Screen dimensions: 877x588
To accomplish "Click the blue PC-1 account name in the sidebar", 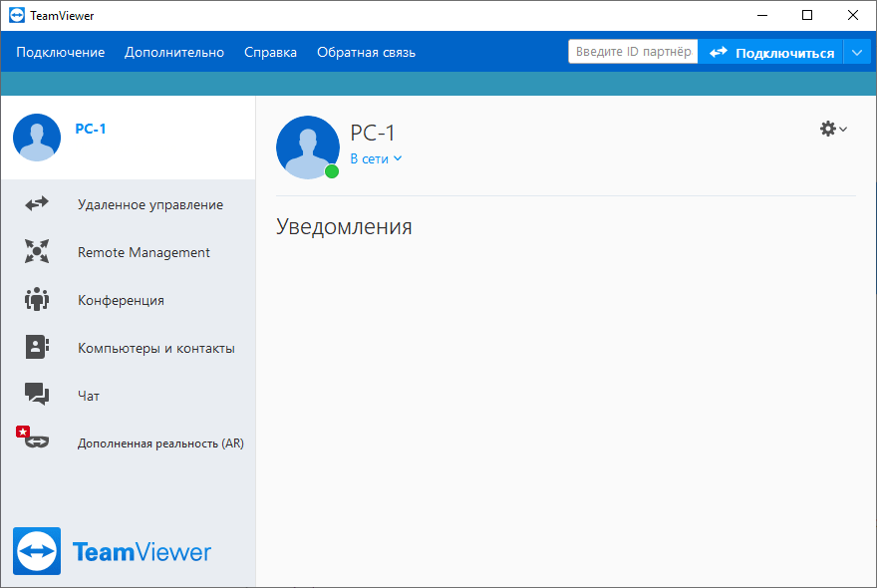I will [x=91, y=129].
